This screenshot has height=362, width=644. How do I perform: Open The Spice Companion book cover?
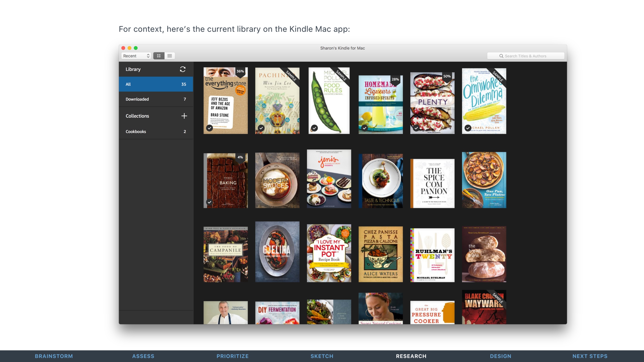(432, 183)
